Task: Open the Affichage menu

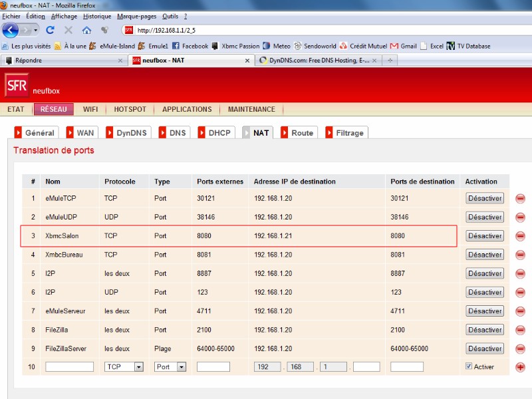Action: (x=64, y=16)
